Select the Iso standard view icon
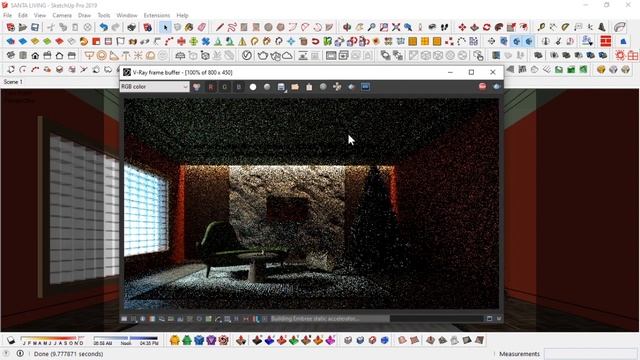 [11, 55]
